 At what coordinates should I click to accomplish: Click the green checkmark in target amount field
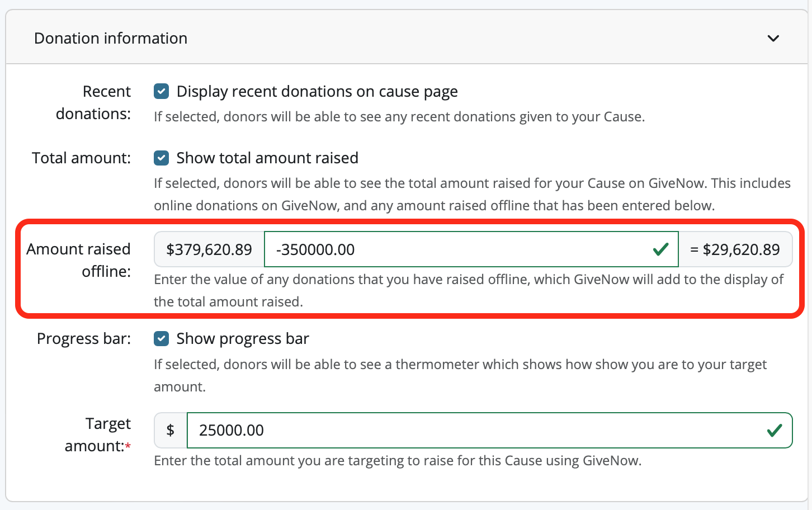[x=774, y=431]
